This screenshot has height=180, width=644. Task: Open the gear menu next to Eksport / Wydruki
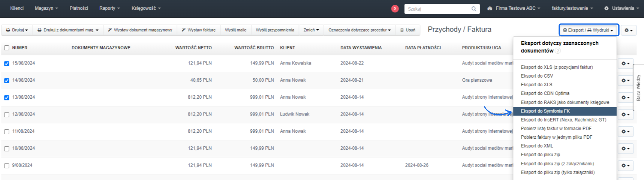click(628, 30)
